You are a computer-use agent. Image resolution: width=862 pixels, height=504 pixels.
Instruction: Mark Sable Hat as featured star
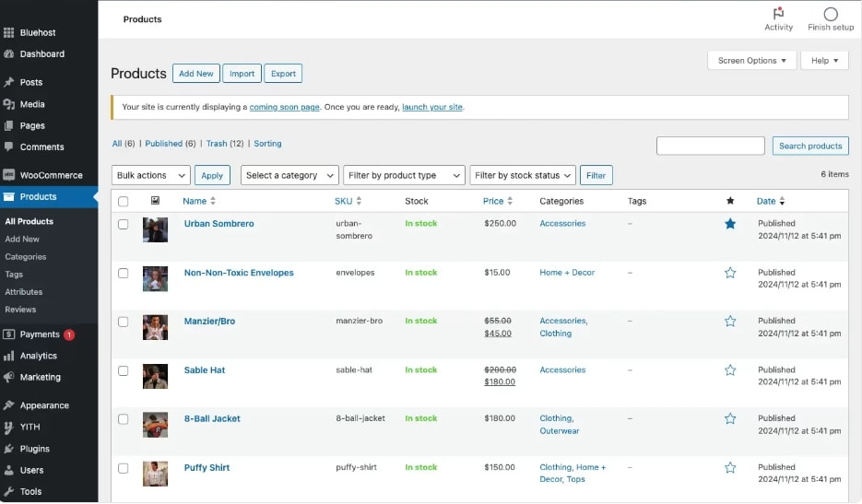[x=730, y=370]
